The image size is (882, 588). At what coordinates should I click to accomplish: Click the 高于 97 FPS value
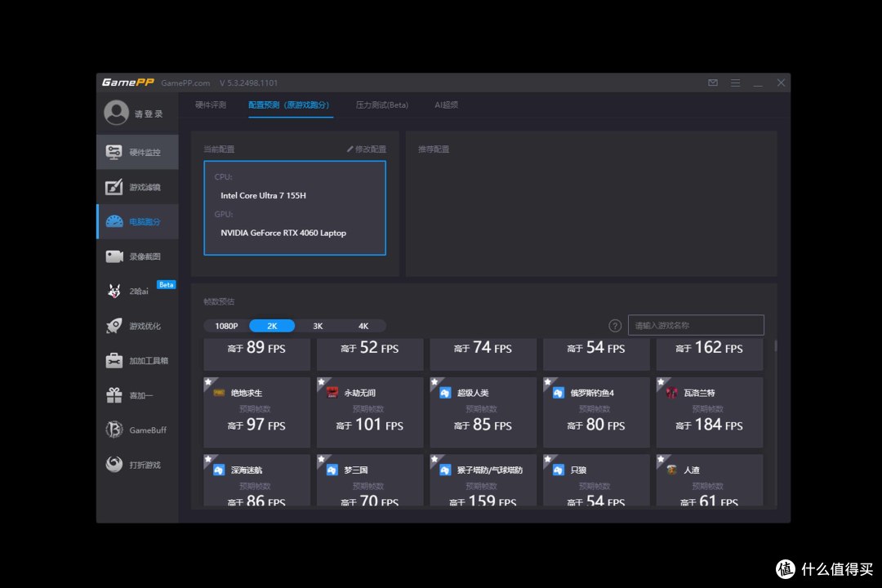tap(256, 425)
